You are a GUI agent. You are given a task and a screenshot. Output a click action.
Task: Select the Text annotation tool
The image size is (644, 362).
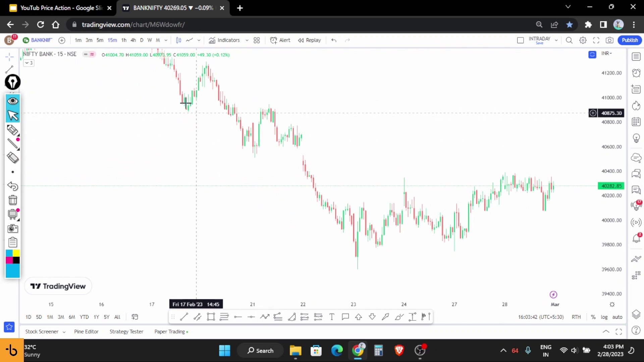(332, 317)
